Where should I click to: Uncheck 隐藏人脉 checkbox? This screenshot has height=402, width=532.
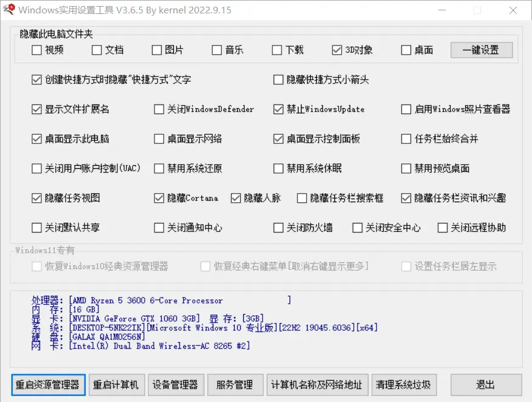click(x=236, y=198)
